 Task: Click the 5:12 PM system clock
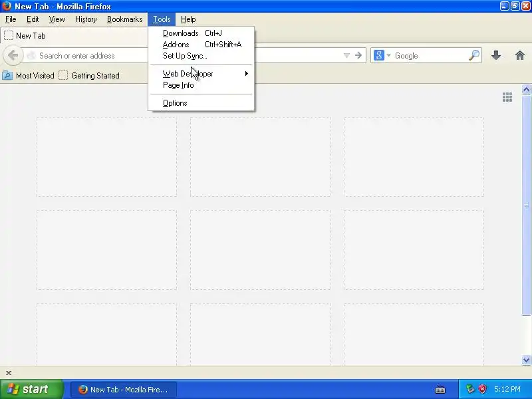[x=507, y=389]
